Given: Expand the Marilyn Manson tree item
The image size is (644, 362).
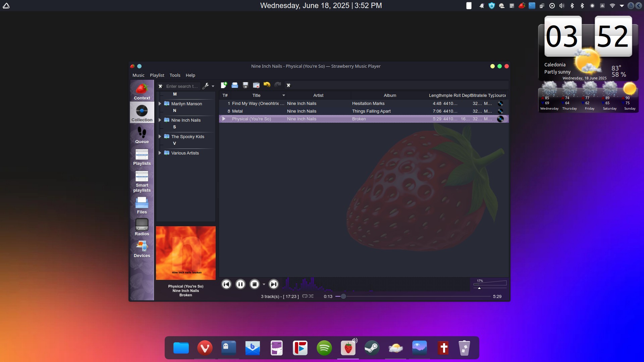Looking at the screenshot, I should point(160,104).
